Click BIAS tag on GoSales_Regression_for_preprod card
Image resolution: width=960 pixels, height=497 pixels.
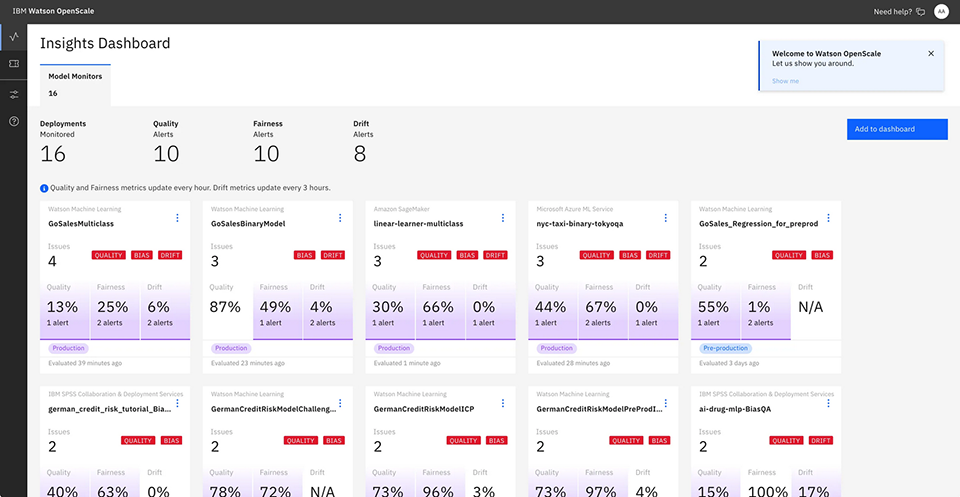(x=822, y=255)
